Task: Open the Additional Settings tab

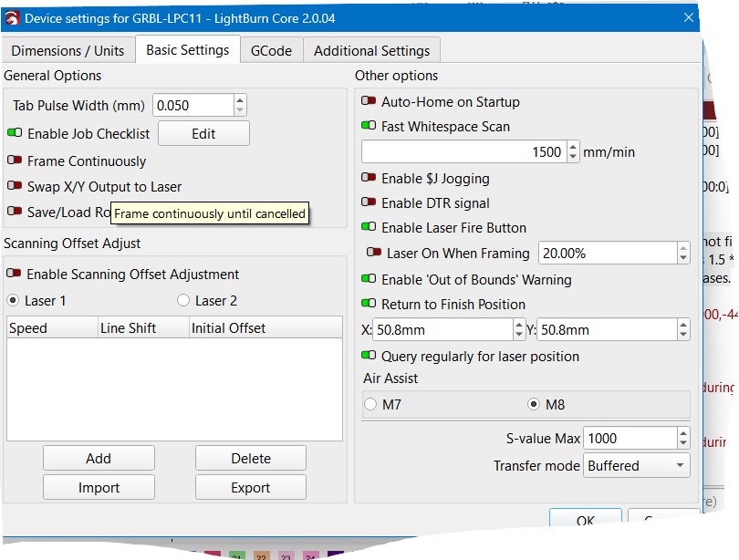Action: click(371, 50)
